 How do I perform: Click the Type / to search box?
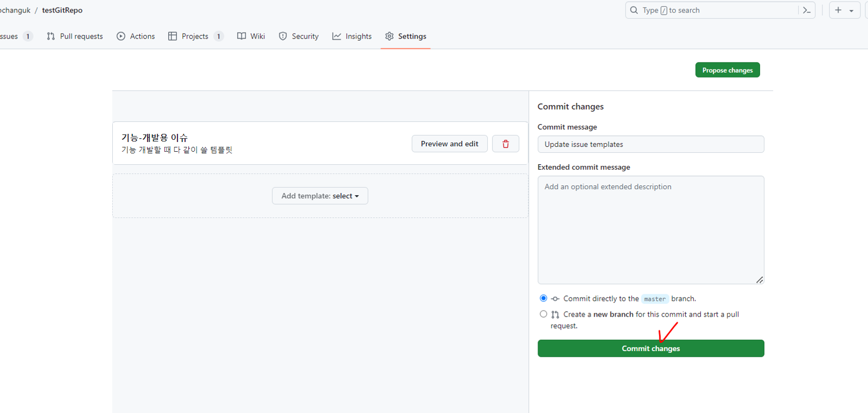(x=720, y=10)
